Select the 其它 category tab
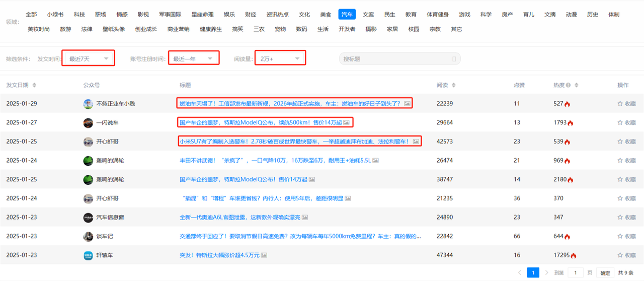 pyautogui.click(x=456, y=29)
